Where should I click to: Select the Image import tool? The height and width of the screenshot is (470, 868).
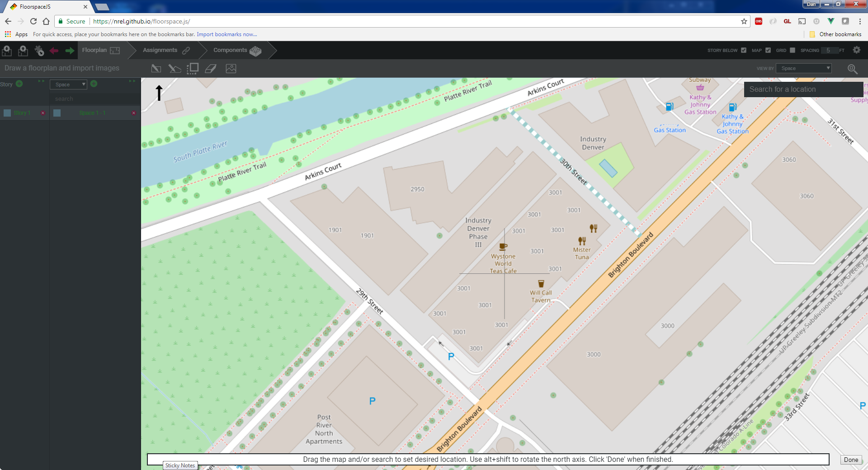click(231, 68)
